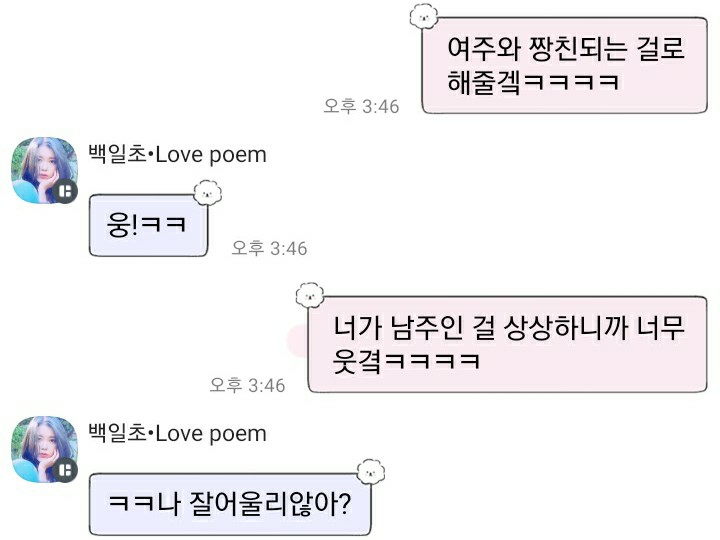Select the 너가 남주인 걸 상상하니까 message bubble
Image resolution: width=720 pixels, height=540 pixels.
click(x=508, y=342)
